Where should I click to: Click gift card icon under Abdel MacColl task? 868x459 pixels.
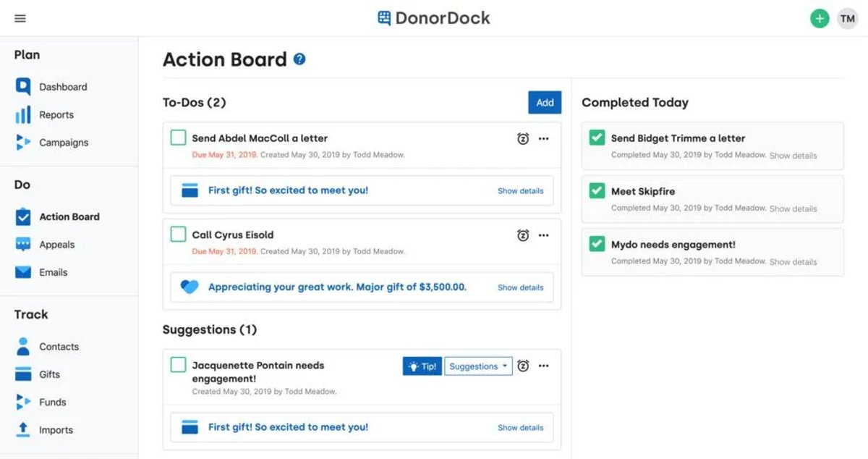(190, 190)
